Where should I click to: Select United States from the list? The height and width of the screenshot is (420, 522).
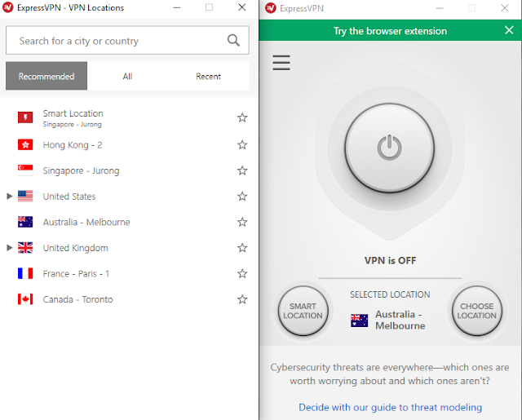(x=69, y=197)
